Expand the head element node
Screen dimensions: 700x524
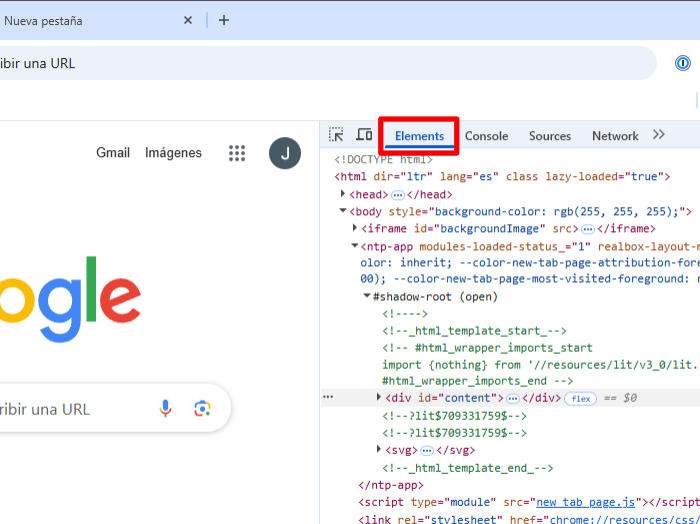pos(344,194)
